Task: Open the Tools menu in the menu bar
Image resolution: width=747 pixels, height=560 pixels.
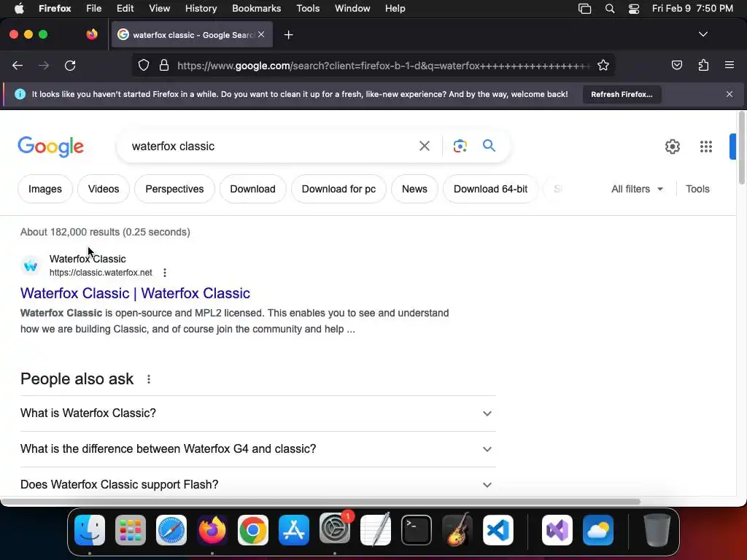Action: point(308,9)
